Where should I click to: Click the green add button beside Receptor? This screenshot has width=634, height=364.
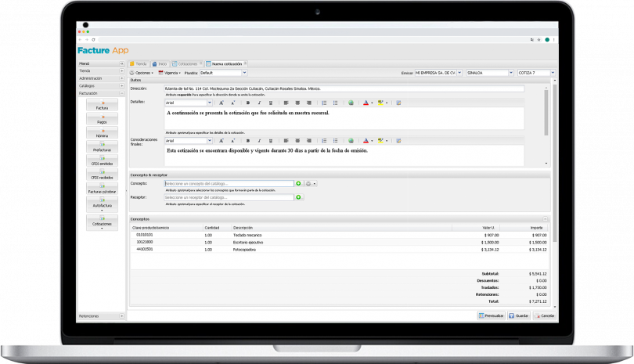(298, 197)
